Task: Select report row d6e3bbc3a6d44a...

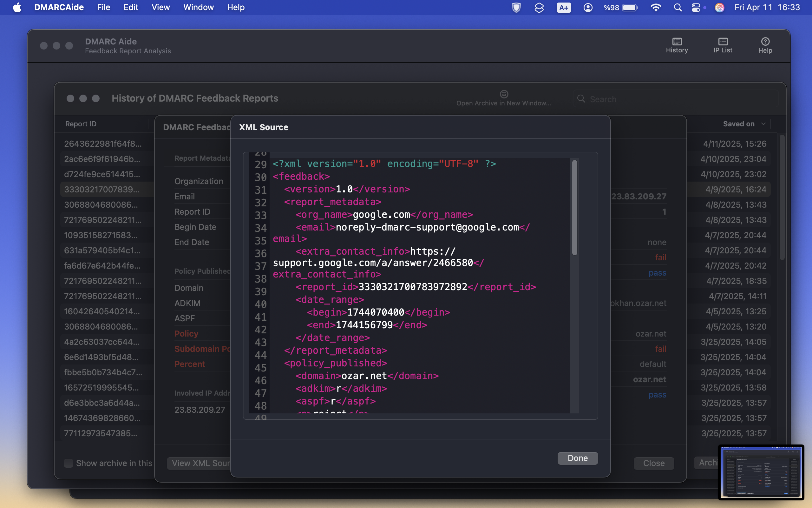Action: point(102,403)
